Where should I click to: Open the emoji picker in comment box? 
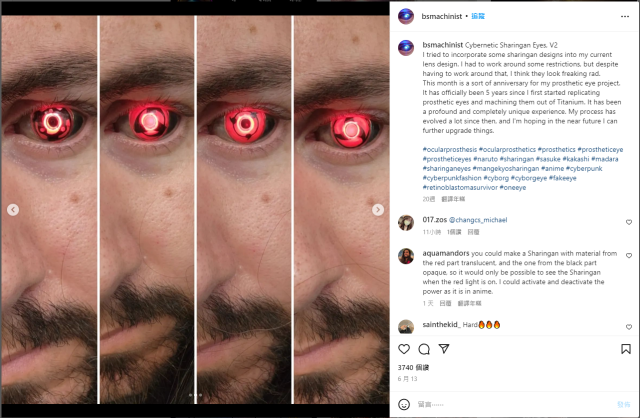[x=404, y=404]
